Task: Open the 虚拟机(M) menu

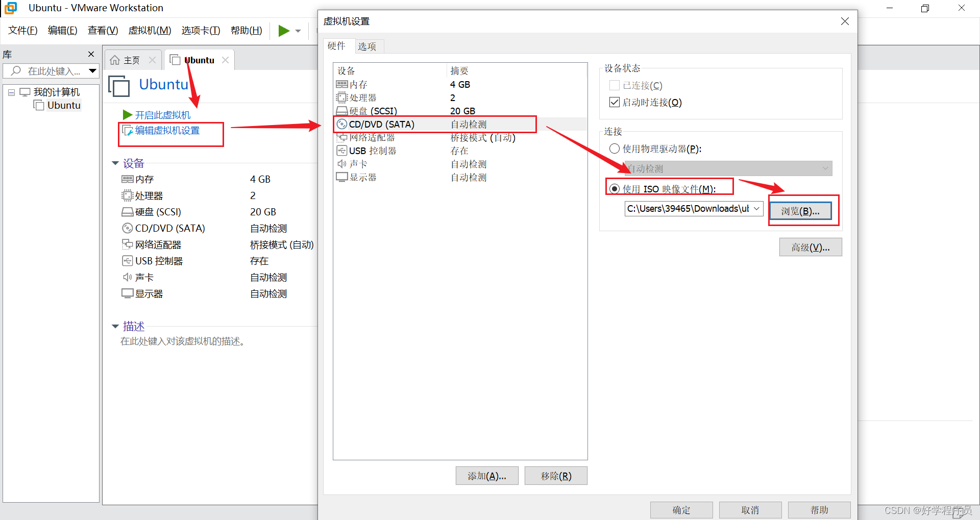Action: coord(150,31)
